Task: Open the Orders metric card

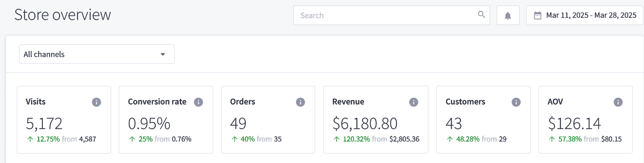Action: click(x=268, y=119)
